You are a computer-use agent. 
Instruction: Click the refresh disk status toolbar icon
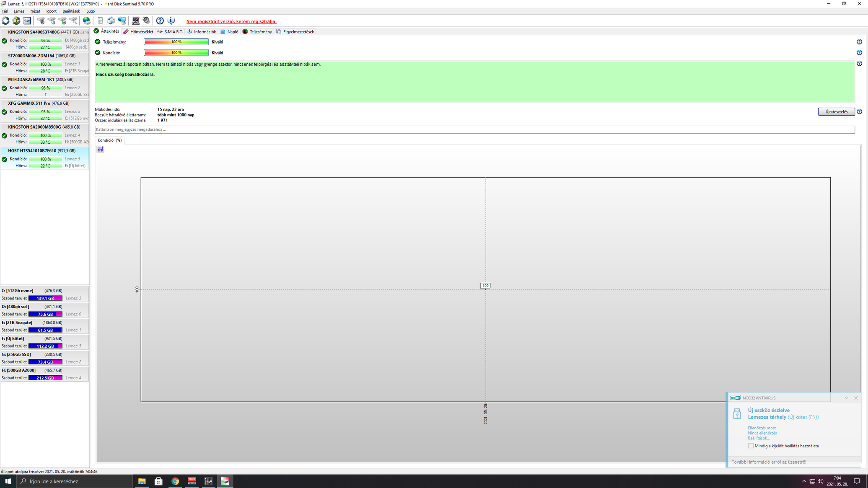click(x=5, y=21)
